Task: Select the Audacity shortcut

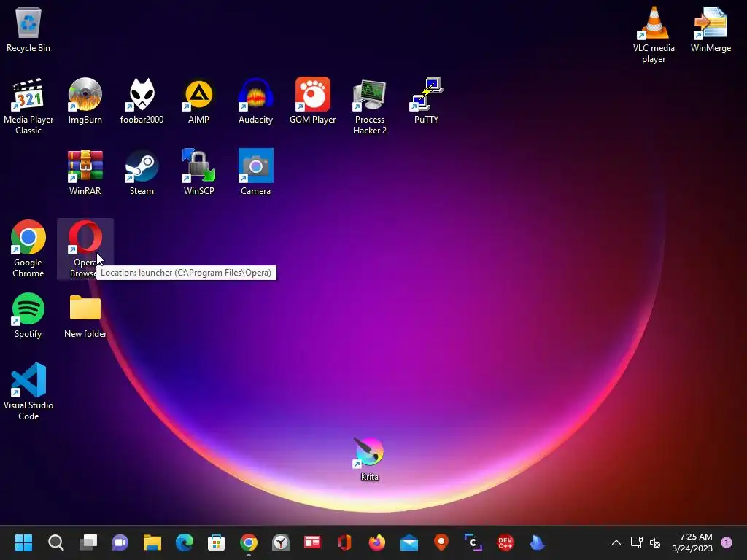Action: tap(256, 101)
